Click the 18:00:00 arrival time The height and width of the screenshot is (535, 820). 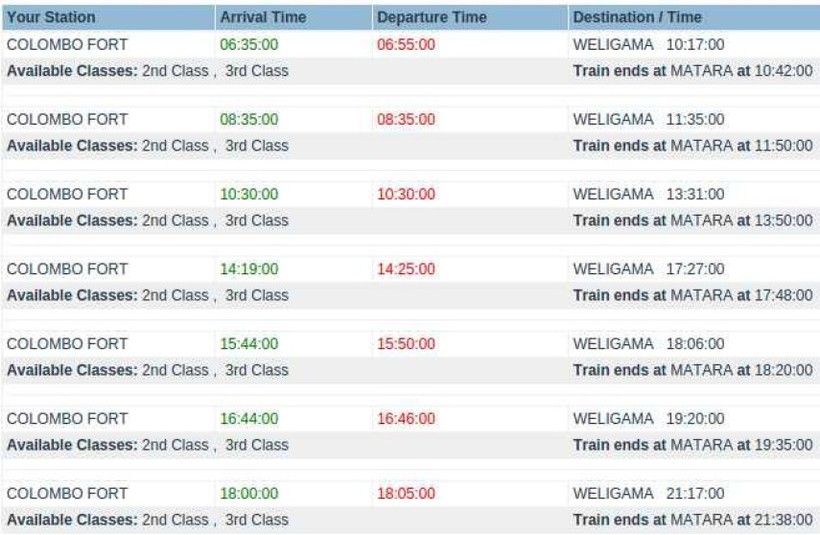[x=249, y=494]
